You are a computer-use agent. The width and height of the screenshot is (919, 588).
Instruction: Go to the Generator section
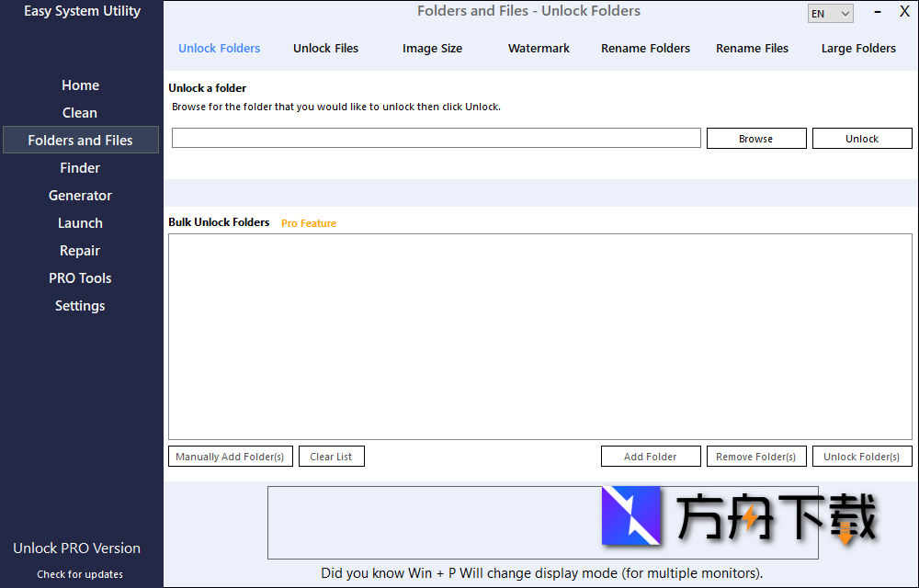(x=80, y=195)
